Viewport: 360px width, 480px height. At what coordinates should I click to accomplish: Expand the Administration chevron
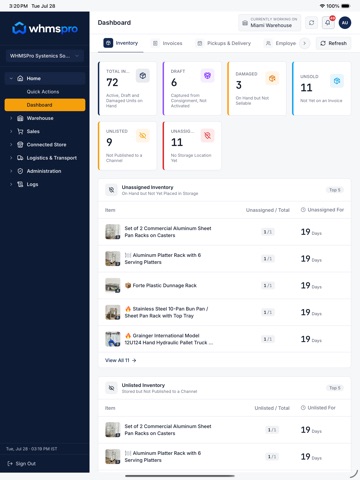[11, 171]
